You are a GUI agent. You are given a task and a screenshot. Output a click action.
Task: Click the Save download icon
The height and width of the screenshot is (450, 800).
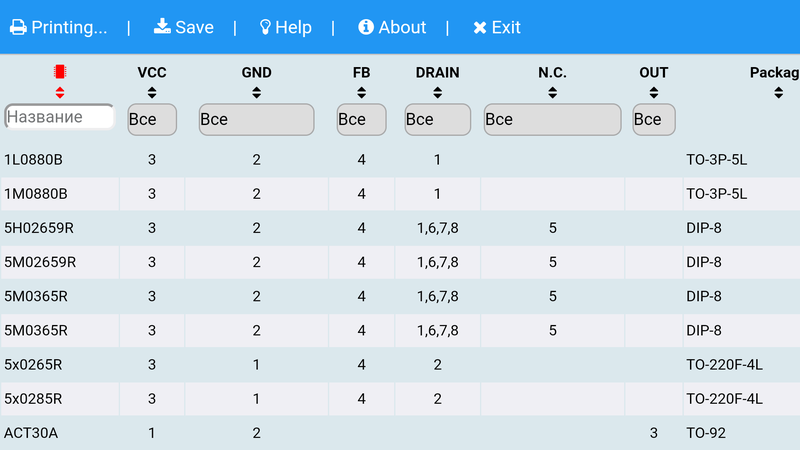162,26
